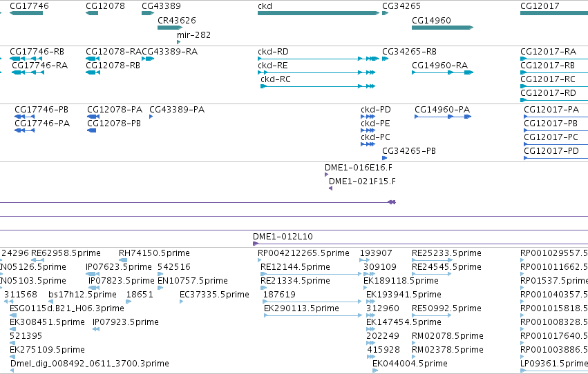
Task: Click EST RM02078.5prime
Action: tap(447, 336)
